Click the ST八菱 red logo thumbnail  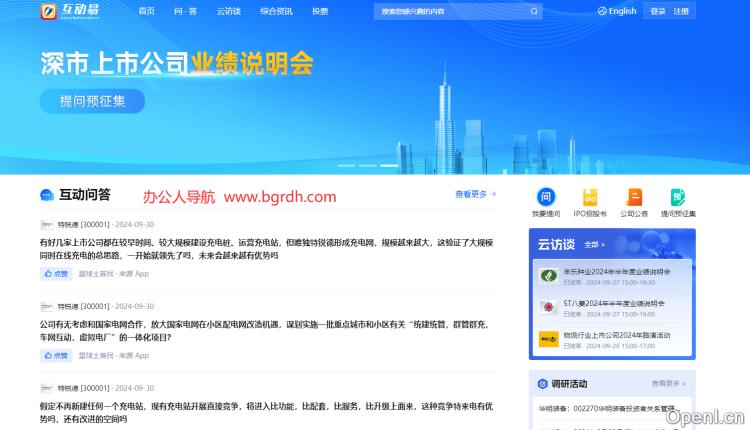[549, 307]
